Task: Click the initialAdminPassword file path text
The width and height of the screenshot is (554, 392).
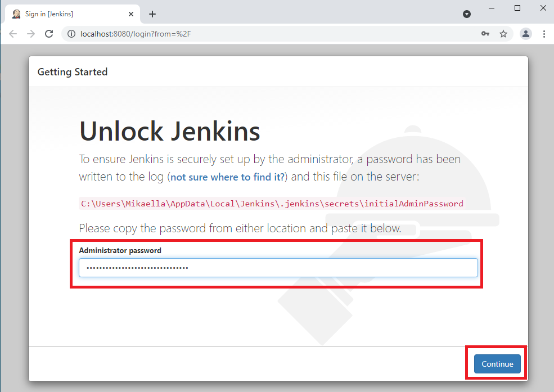Action: (x=272, y=204)
